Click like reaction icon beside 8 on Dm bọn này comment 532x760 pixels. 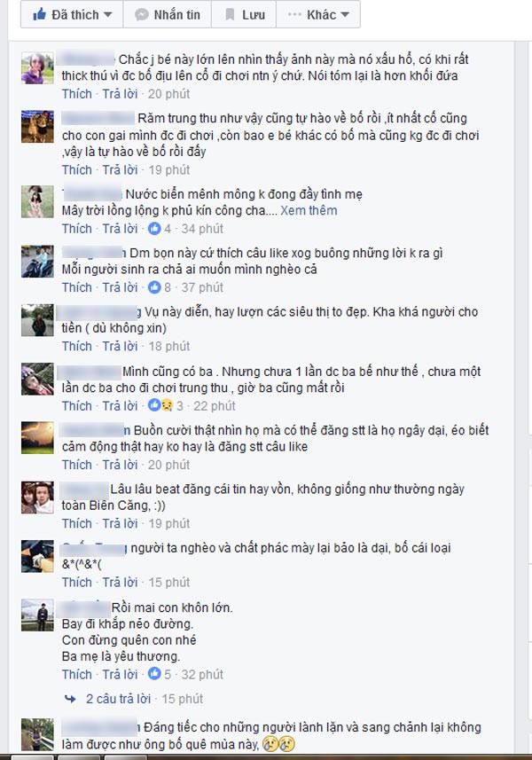(154, 287)
